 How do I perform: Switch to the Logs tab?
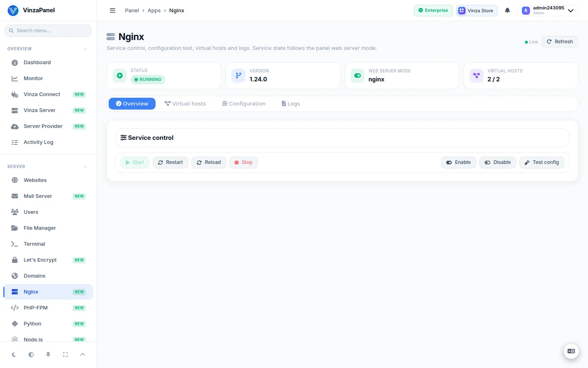tap(291, 104)
